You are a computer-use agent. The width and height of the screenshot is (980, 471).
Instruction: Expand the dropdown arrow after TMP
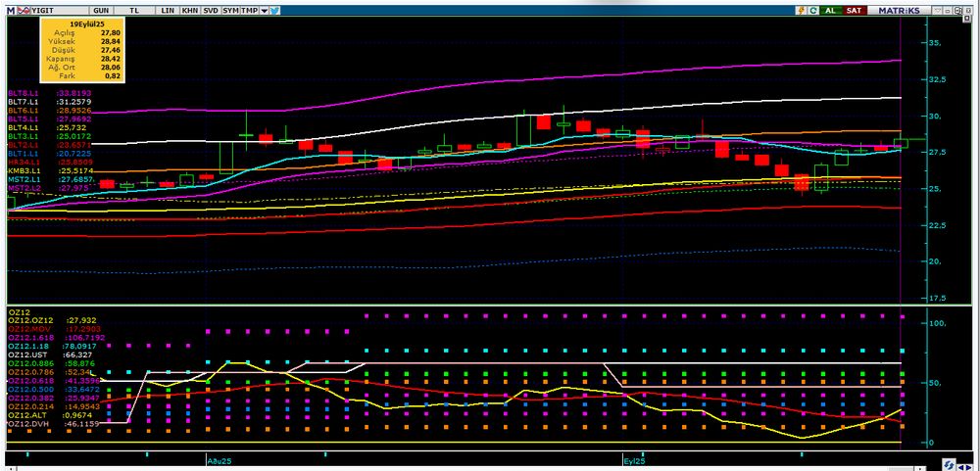point(265,11)
